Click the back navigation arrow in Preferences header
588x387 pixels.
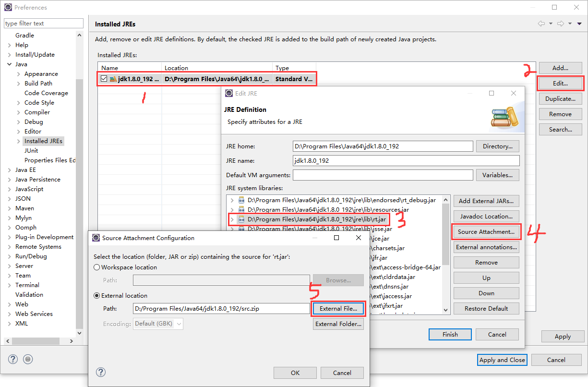pyautogui.click(x=541, y=24)
